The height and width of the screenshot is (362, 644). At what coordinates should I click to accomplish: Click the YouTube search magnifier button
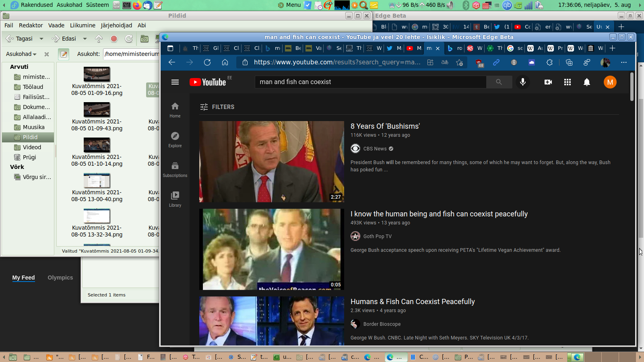(x=499, y=82)
